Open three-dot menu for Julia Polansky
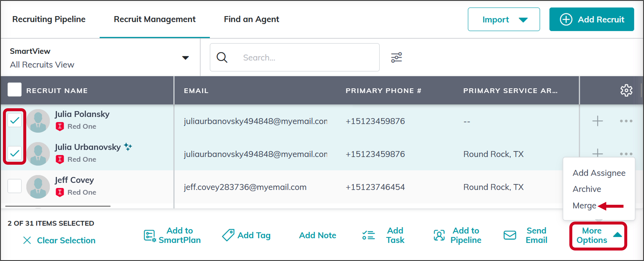644x261 pixels. point(626,121)
